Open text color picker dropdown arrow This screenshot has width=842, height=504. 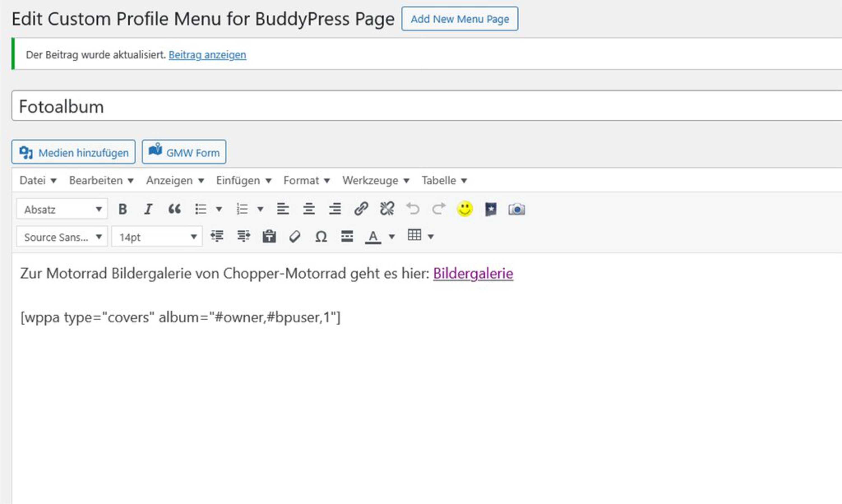click(x=392, y=236)
